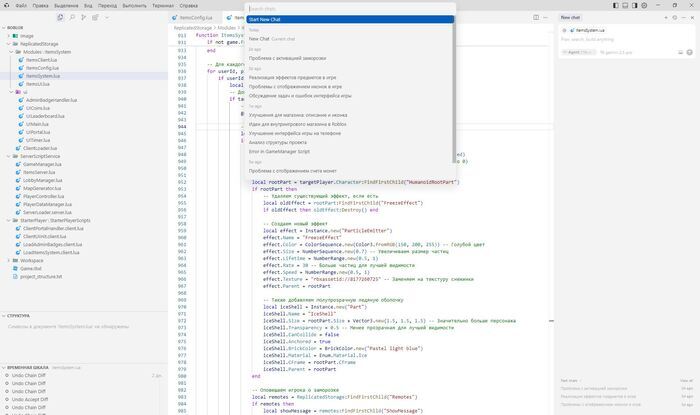The height and width of the screenshot is (415, 700).
Task: Open chat panel more options ellipsis
Action: coord(683,17)
